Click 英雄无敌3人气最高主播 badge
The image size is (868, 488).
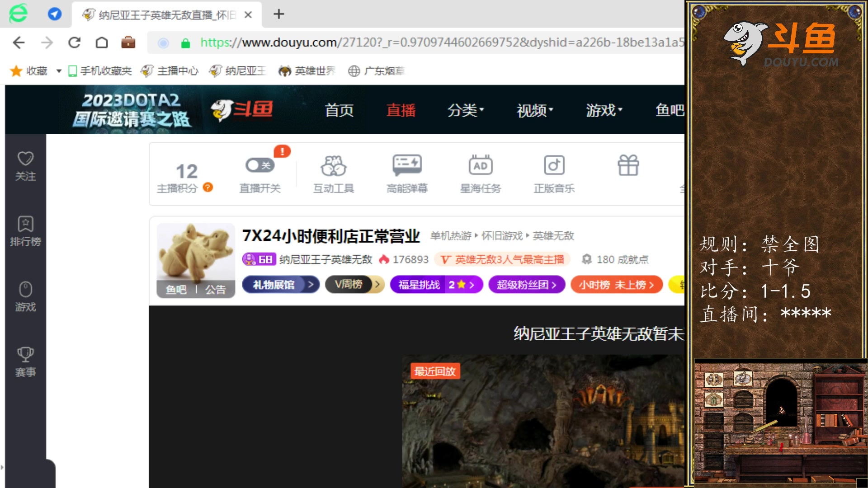coord(502,259)
